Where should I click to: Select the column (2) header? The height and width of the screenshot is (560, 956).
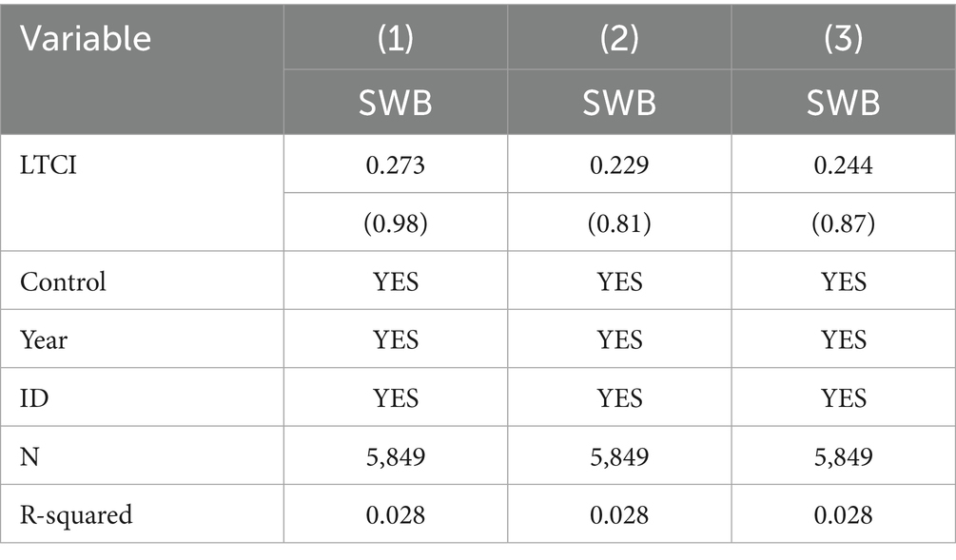(619, 38)
